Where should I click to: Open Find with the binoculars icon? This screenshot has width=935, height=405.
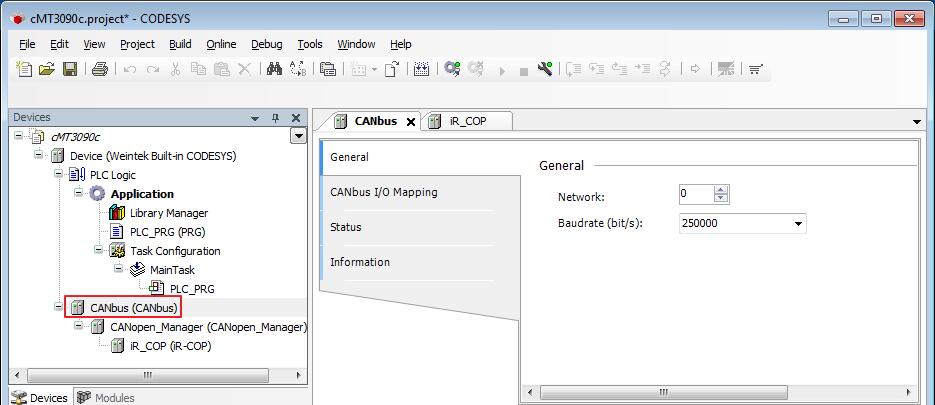(274, 69)
